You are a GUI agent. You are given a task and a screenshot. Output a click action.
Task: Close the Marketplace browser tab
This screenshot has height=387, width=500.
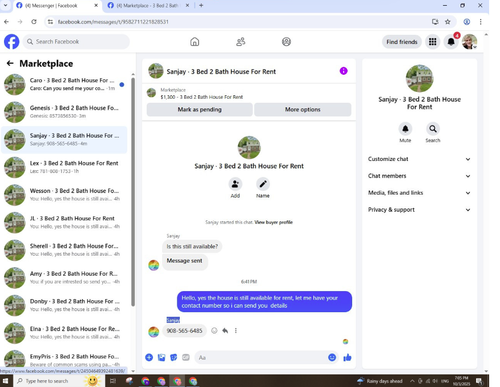pyautogui.click(x=187, y=5)
